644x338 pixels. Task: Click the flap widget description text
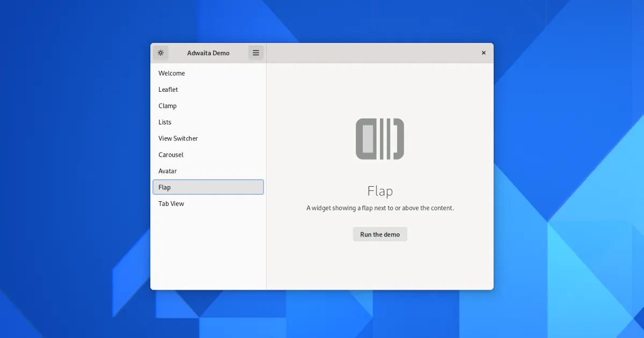point(380,208)
